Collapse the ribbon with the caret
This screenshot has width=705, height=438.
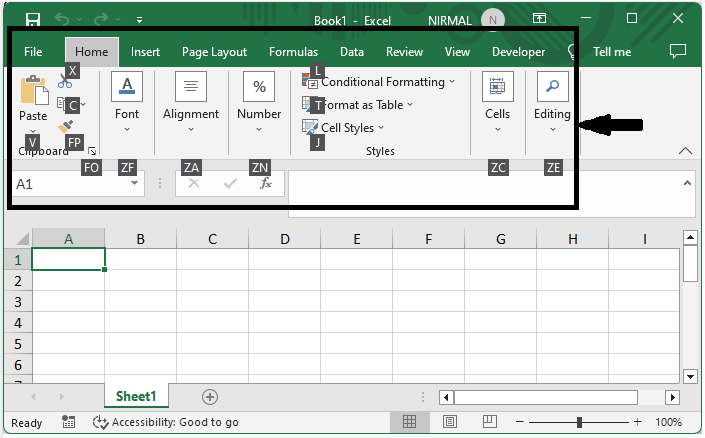pyautogui.click(x=685, y=151)
